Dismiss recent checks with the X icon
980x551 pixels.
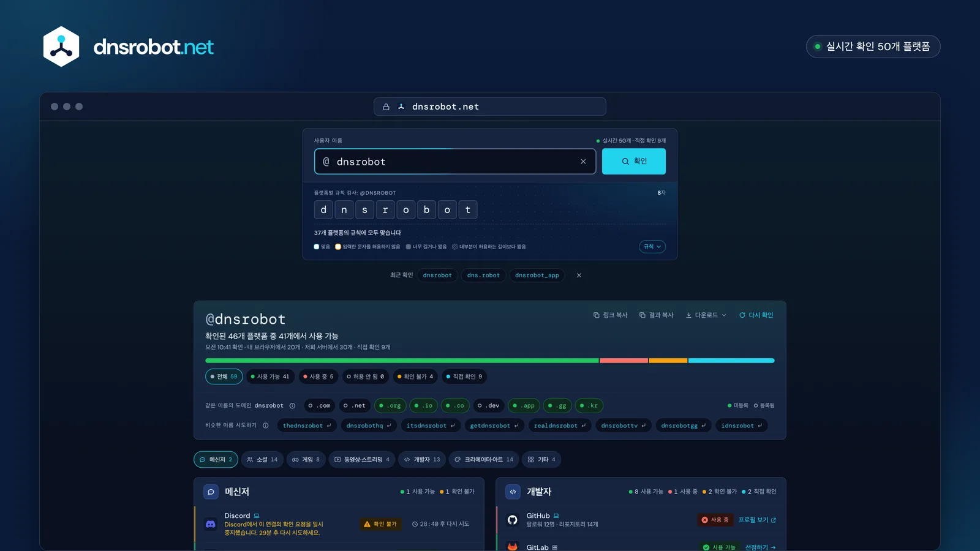[579, 275]
